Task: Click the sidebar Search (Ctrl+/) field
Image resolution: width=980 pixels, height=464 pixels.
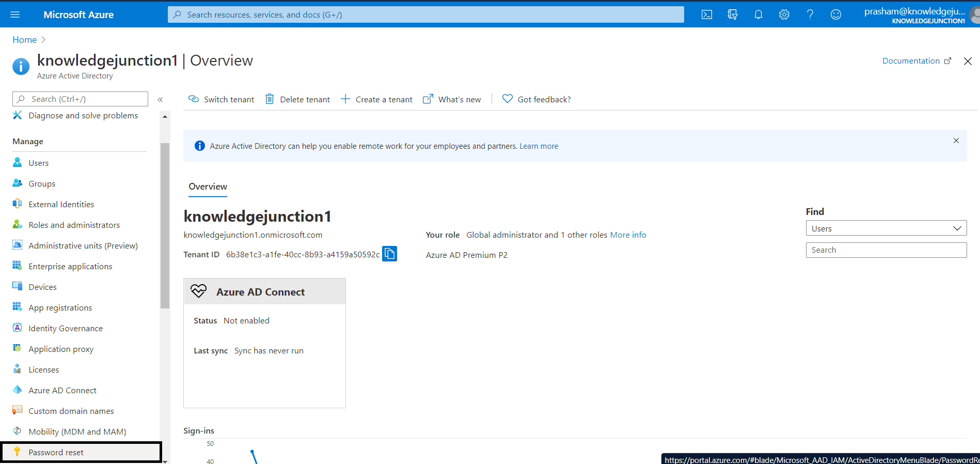Action: pos(80,99)
